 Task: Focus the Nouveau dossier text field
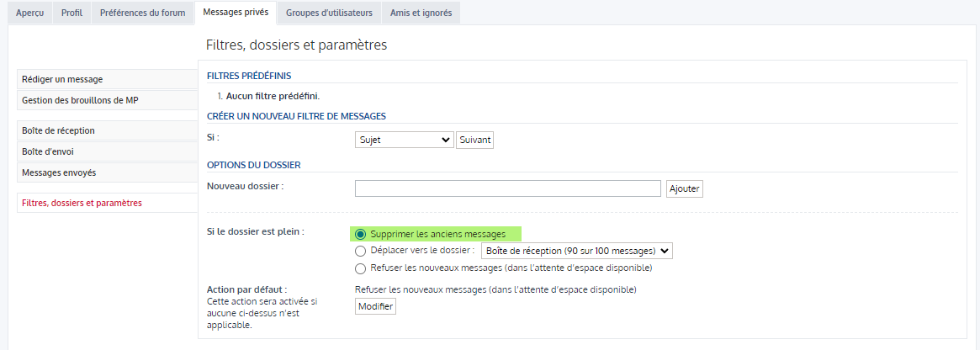(x=508, y=188)
